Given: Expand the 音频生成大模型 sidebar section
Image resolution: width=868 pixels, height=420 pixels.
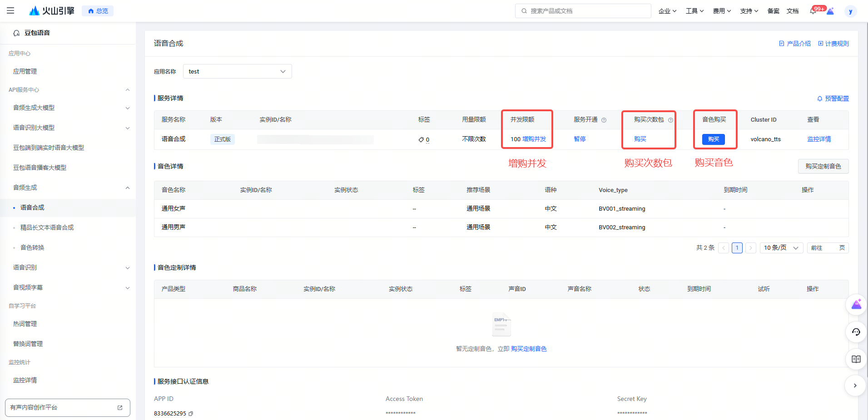Looking at the screenshot, I should pos(128,108).
